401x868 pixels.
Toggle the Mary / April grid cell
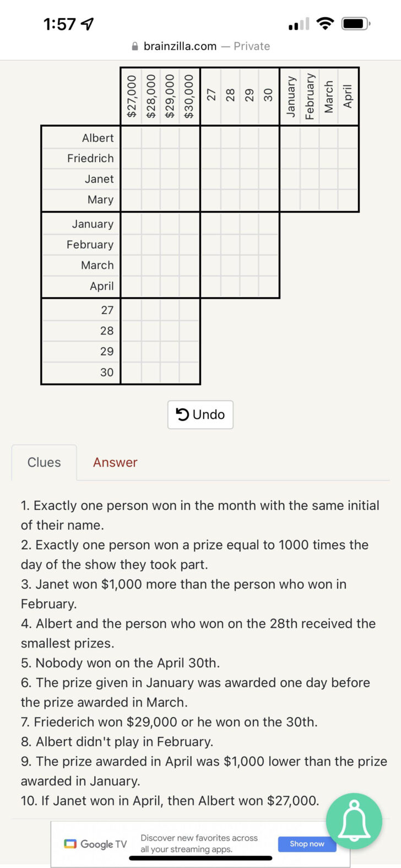click(x=348, y=200)
